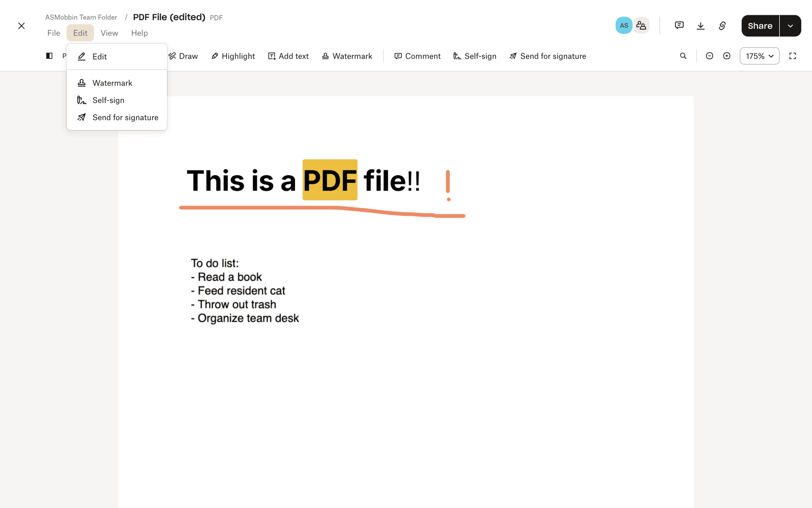Image resolution: width=812 pixels, height=508 pixels.
Task: Click the Share button
Action: point(760,26)
